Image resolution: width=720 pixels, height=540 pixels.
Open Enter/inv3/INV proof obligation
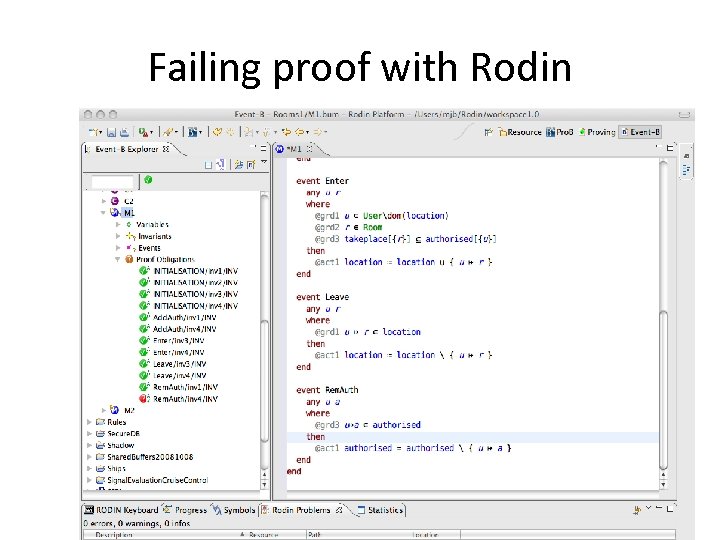(179, 341)
